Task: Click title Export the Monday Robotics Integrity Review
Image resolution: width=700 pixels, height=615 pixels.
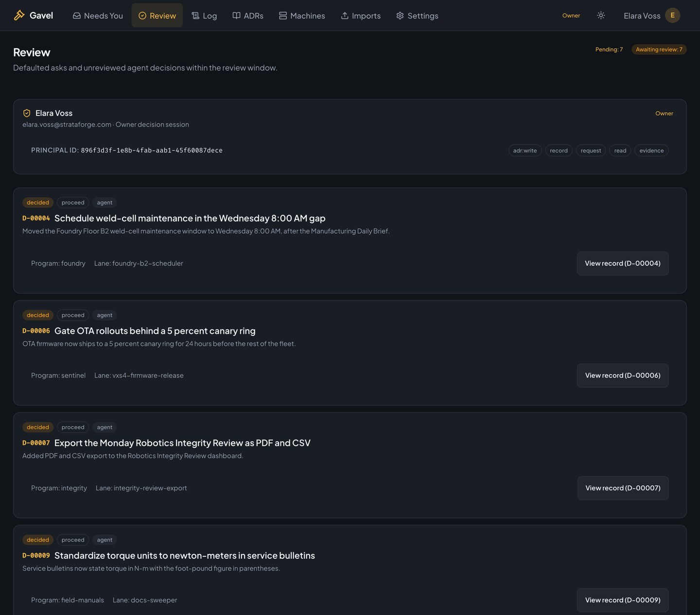Action: [x=182, y=443]
